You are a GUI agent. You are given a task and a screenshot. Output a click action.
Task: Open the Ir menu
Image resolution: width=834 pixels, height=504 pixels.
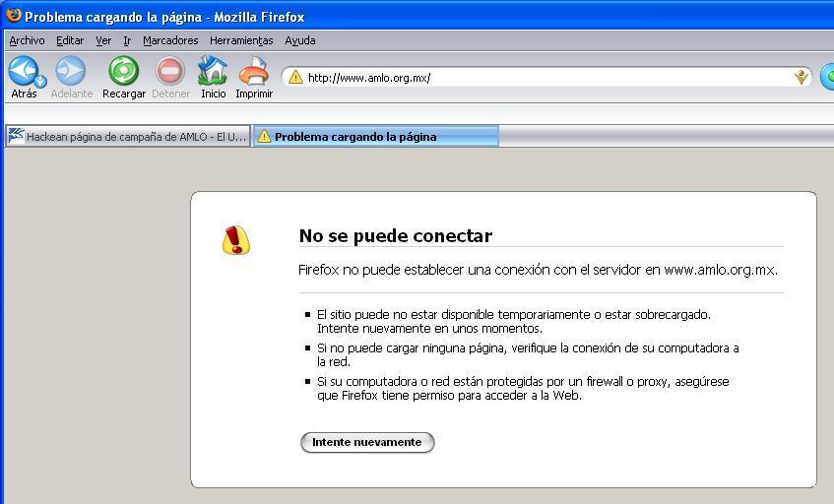point(127,40)
